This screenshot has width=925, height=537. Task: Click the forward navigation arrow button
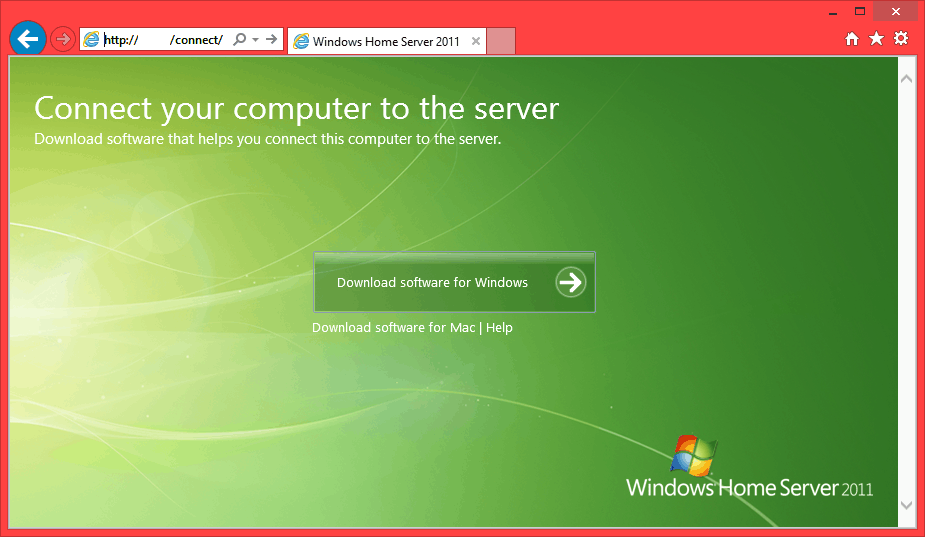pyautogui.click(x=62, y=40)
